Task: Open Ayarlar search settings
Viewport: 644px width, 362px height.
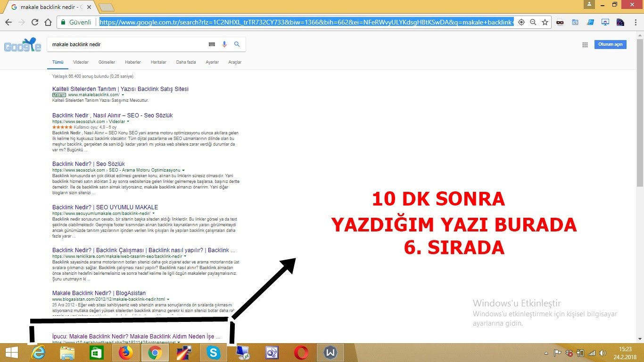Action: click(212, 62)
